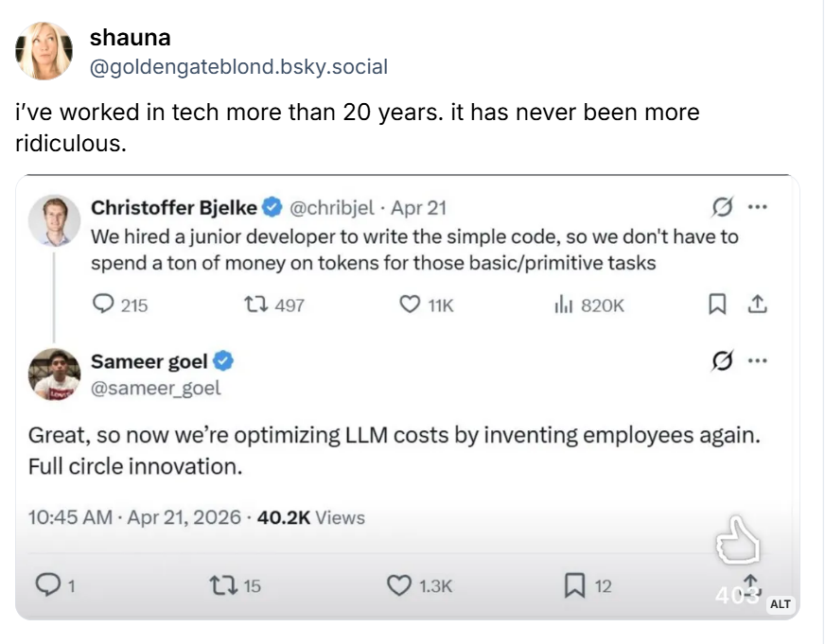825x644 pixels.
Task: Click the @sameer_goel handle
Action: pos(155,388)
